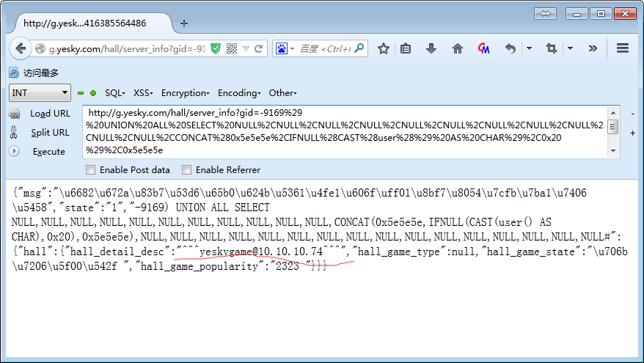Viewport: 644px width, 363px height.
Task: Click the Load URL button
Action: [x=50, y=114]
